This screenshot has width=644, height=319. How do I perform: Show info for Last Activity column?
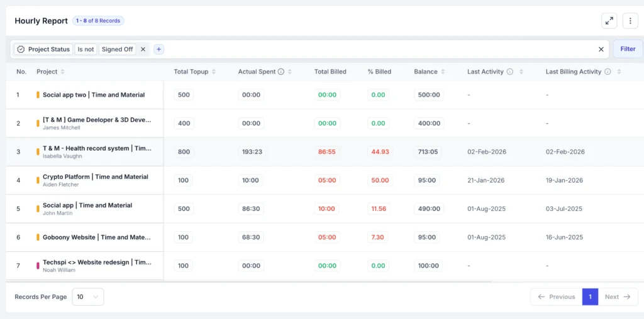coord(509,72)
